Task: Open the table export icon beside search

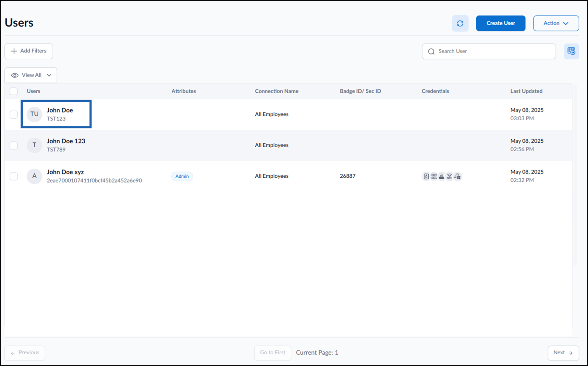Action: pos(571,51)
